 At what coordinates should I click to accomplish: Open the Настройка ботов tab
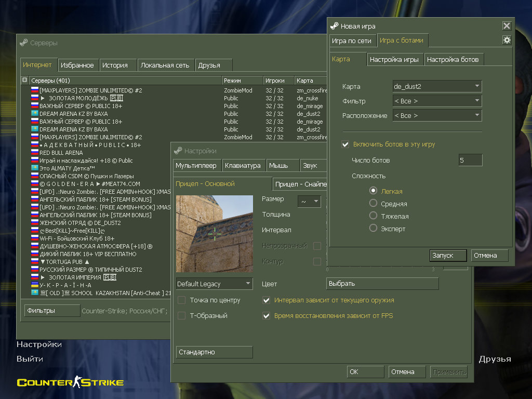tap(453, 59)
